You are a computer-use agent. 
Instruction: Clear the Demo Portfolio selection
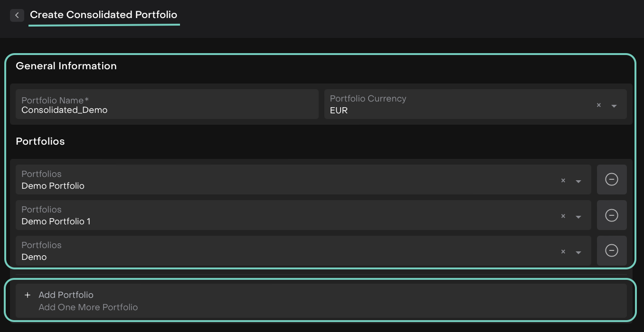click(563, 181)
